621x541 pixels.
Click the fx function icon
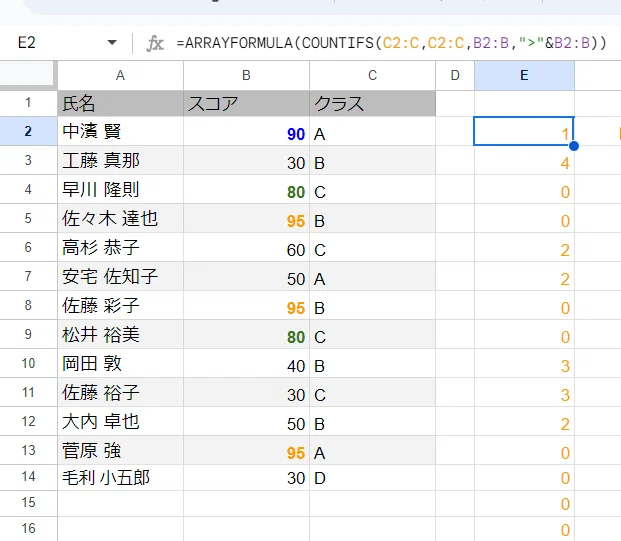(x=155, y=43)
